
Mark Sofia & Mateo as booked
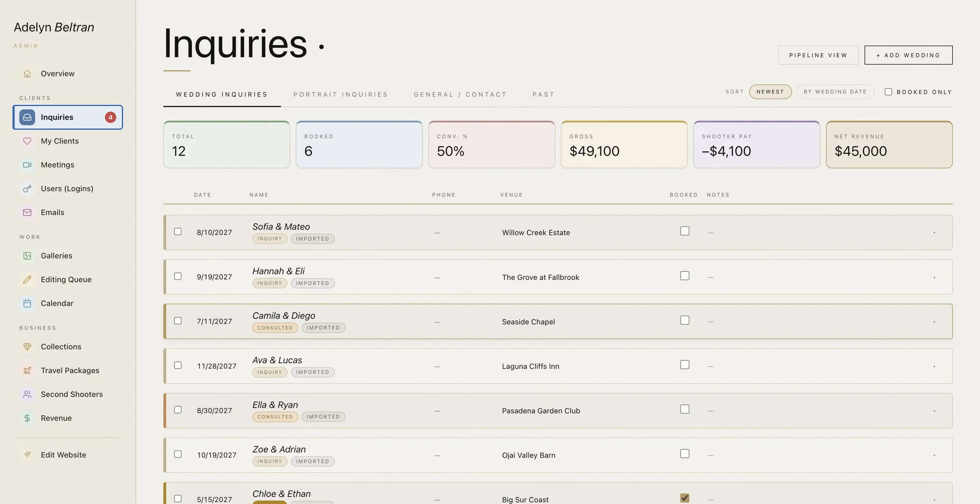point(685,231)
